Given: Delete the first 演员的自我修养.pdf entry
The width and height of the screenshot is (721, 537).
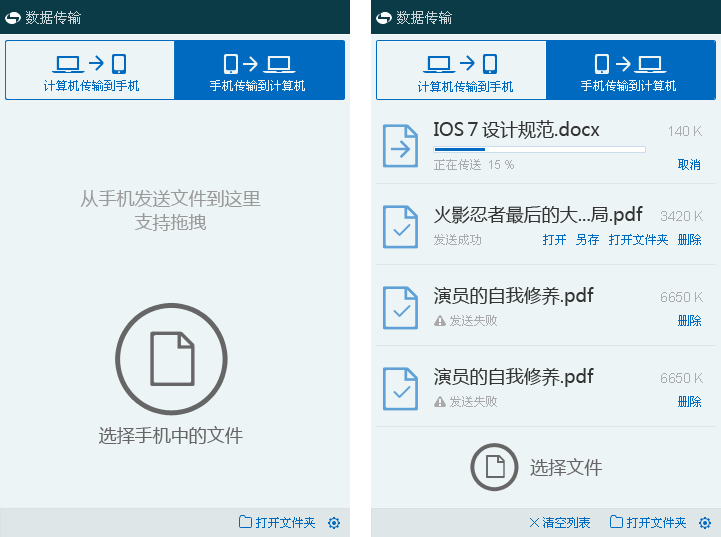Looking at the screenshot, I should point(689,320).
